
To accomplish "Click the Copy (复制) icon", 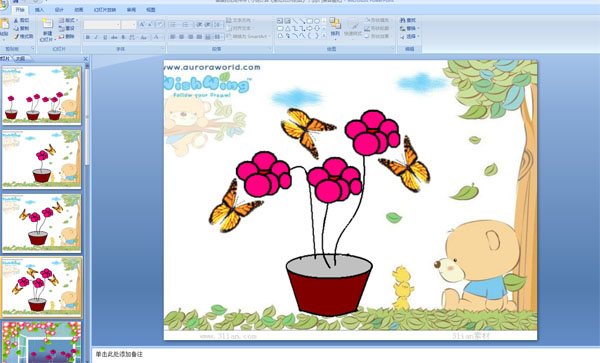I will pos(16,28).
